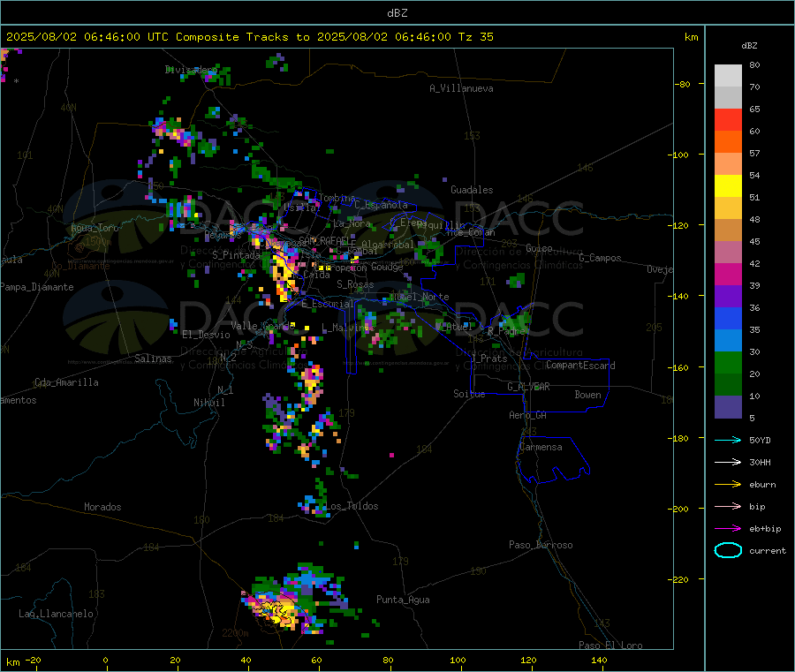The width and height of the screenshot is (795, 672).
Task: Click the C_Española map label
Action: pos(381,205)
